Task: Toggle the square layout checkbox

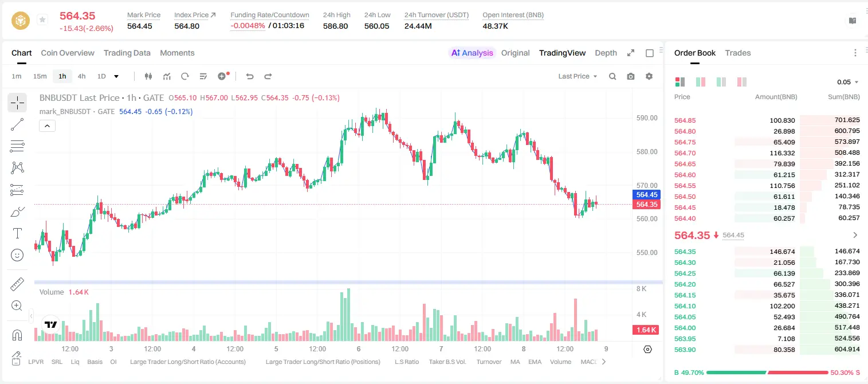Action: point(650,53)
